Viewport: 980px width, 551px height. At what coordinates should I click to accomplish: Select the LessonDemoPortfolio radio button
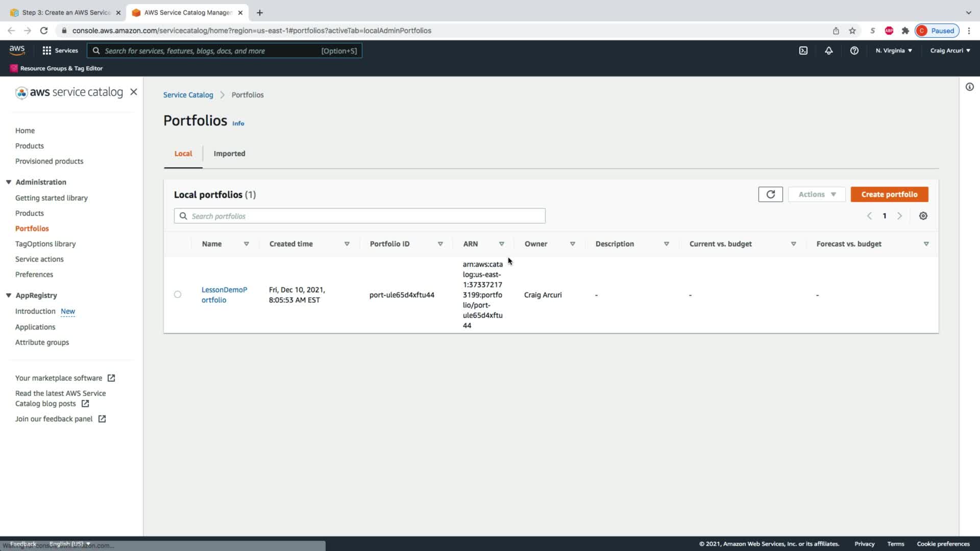pyautogui.click(x=178, y=294)
